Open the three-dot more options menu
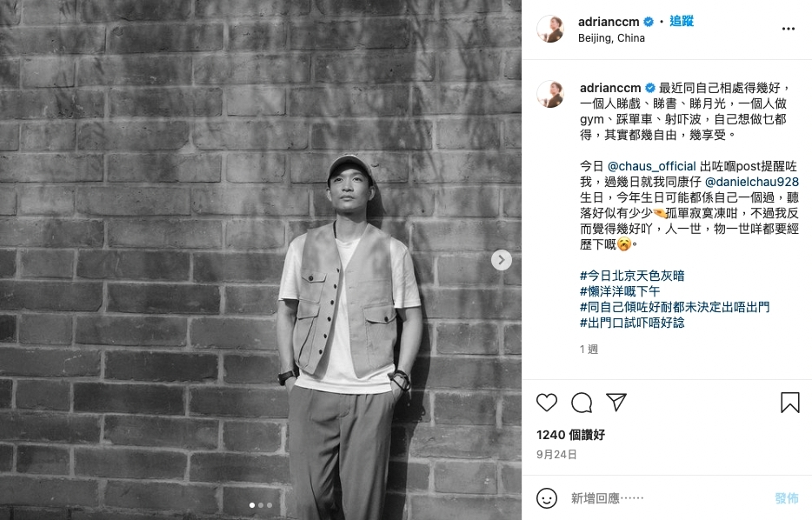Screen dimensions: 812x520 click(x=789, y=29)
